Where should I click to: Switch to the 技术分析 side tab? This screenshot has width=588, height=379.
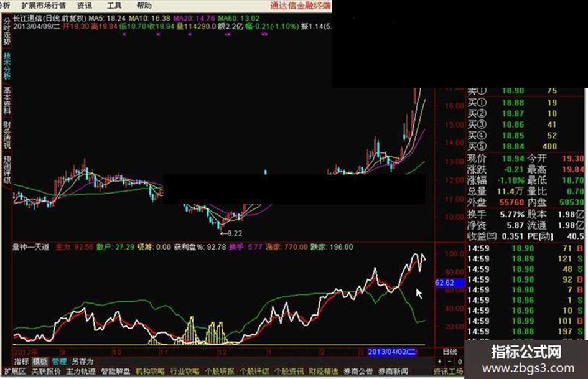click(7, 66)
